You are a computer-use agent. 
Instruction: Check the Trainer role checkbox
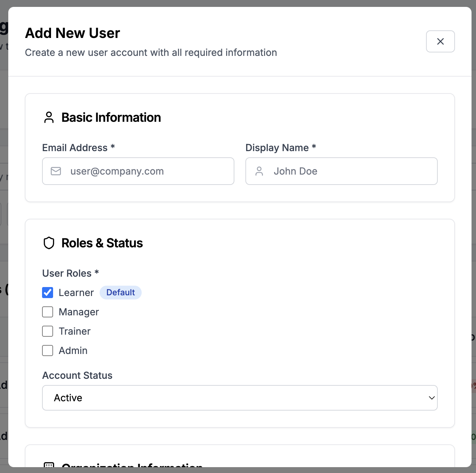[48, 331]
